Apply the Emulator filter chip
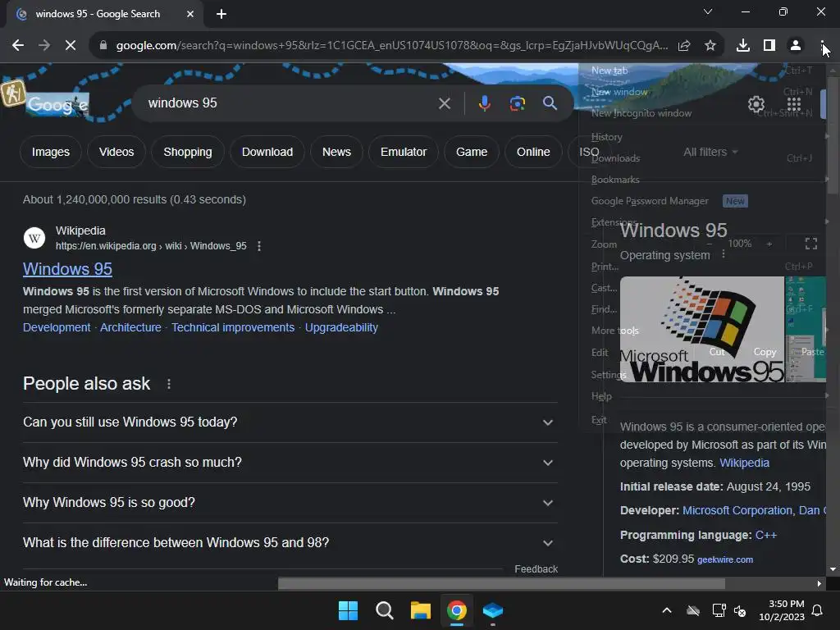The height and width of the screenshot is (630, 840). [x=404, y=152]
